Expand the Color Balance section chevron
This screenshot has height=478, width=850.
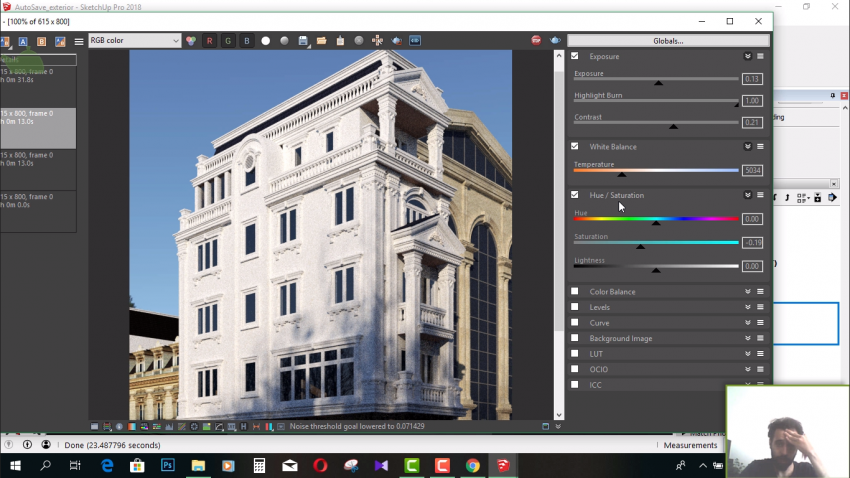(748, 291)
